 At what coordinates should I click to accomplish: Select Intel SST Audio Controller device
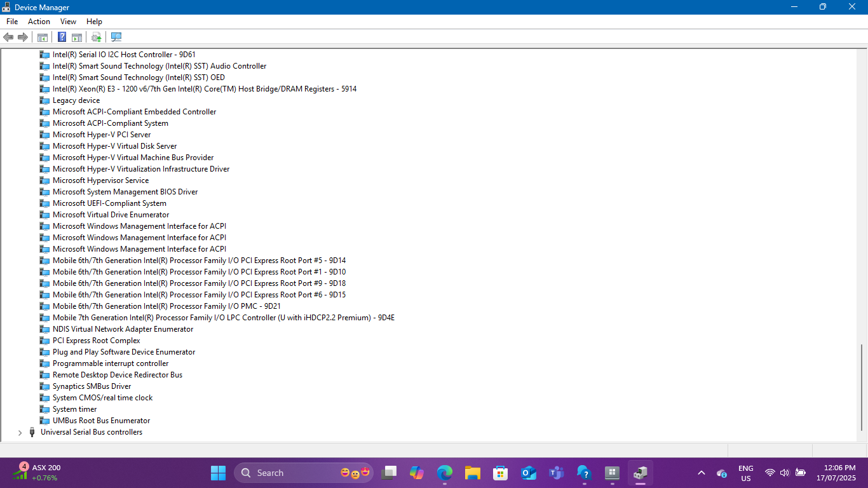coord(159,66)
